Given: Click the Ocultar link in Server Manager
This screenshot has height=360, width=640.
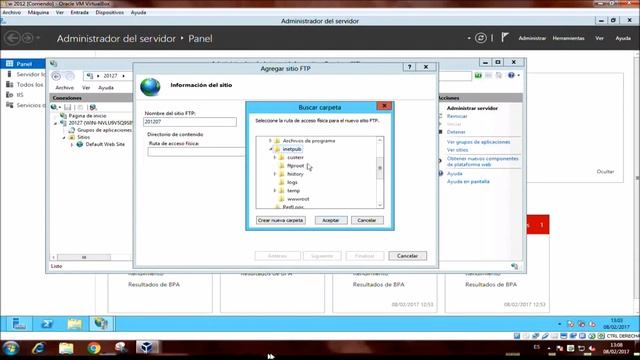Looking at the screenshot, I should coord(605,171).
